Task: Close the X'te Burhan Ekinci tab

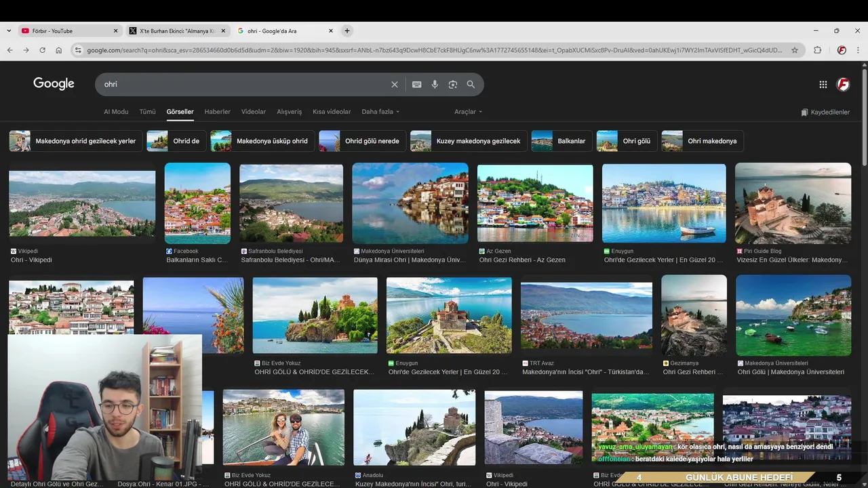Action: [x=223, y=31]
